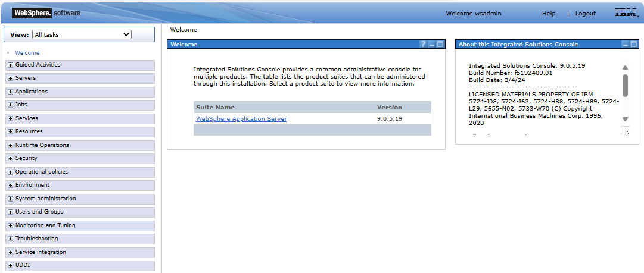Click the Build Number f5192409.01 line
Screen dimensions: 644x273
pyautogui.click(x=511, y=73)
